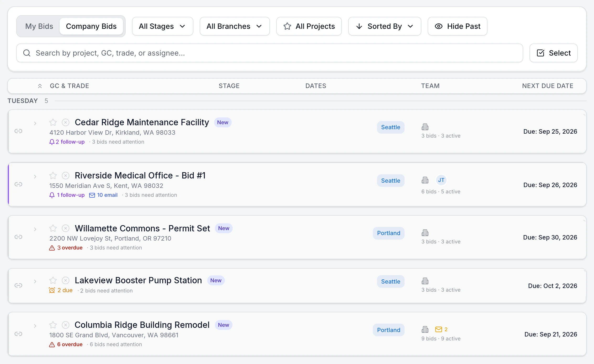Expand the Cedar Ridge Maintenance Facility row

35,123
